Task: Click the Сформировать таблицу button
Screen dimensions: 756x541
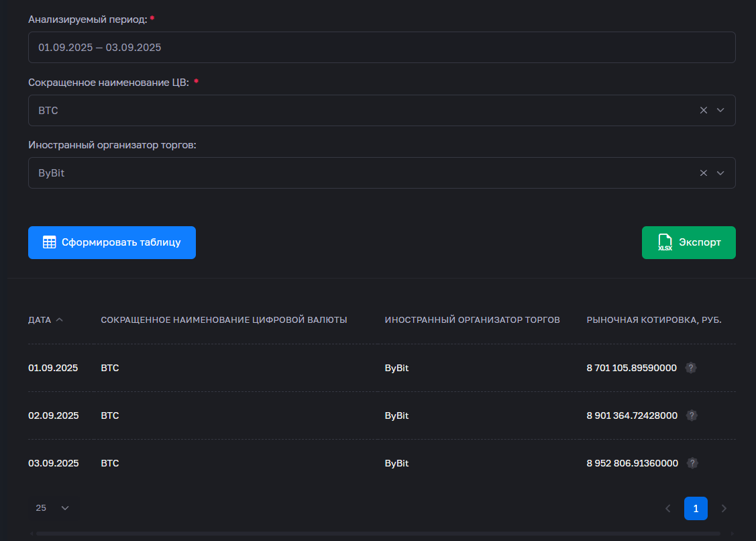Action: 112,242
